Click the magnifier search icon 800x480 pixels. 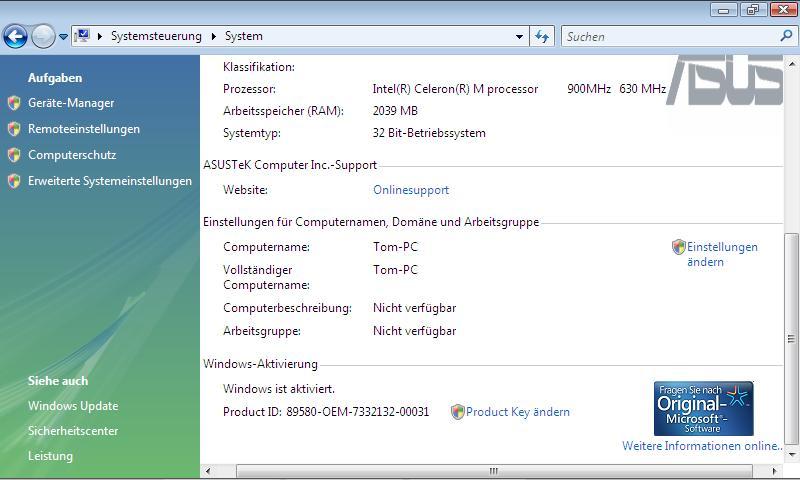coord(786,36)
